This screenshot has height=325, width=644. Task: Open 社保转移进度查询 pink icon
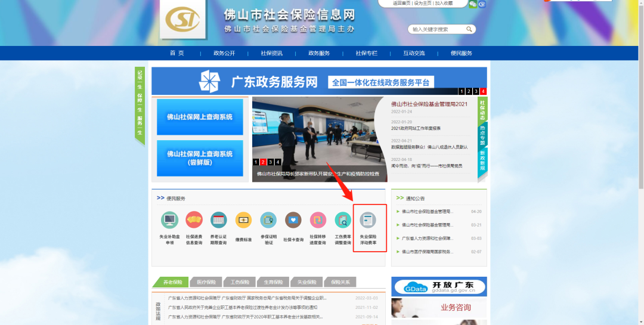(318, 220)
